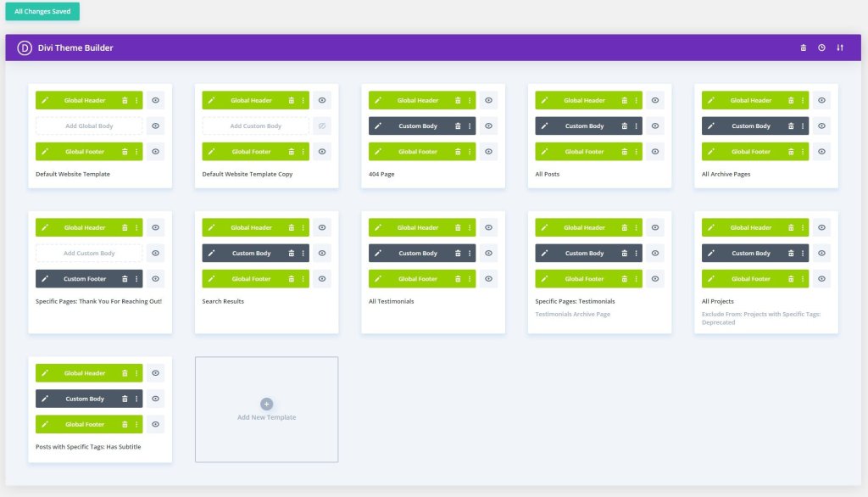Edit Custom Body pencil in 404 Page
The image size is (868, 497).
[378, 126]
